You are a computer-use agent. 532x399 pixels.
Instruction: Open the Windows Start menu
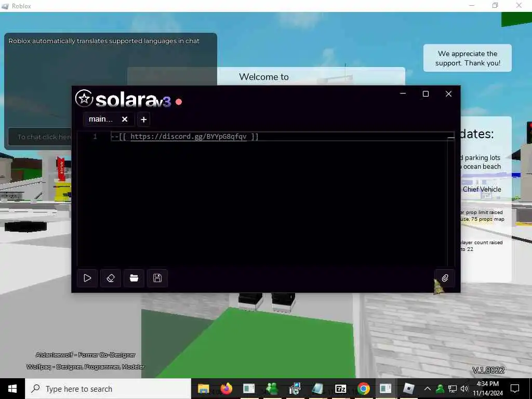pyautogui.click(x=12, y=389)
